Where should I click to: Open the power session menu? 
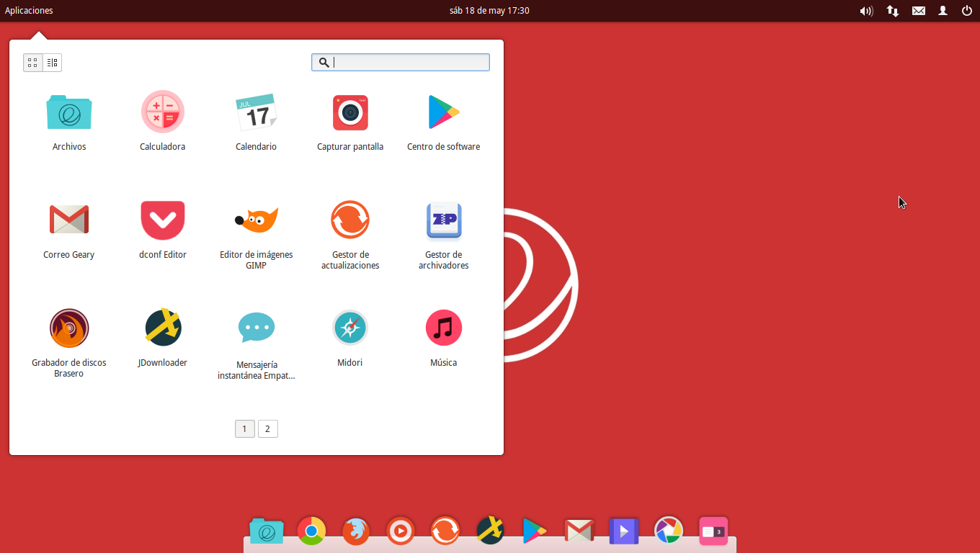(967, 11)
